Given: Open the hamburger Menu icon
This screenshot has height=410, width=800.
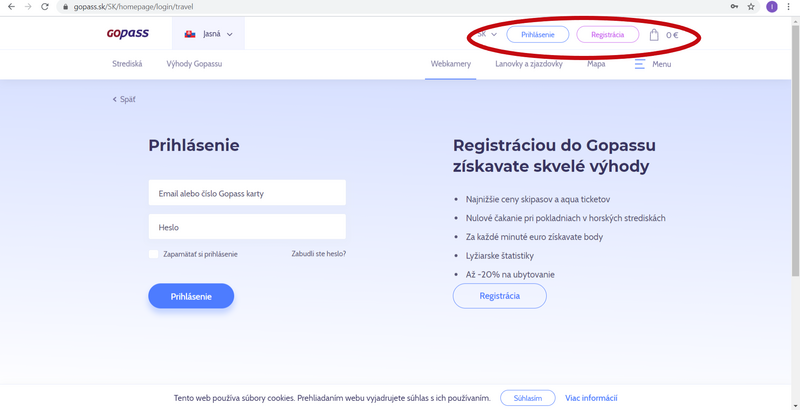Looking at the screenshot, I should tap(639, 64).
